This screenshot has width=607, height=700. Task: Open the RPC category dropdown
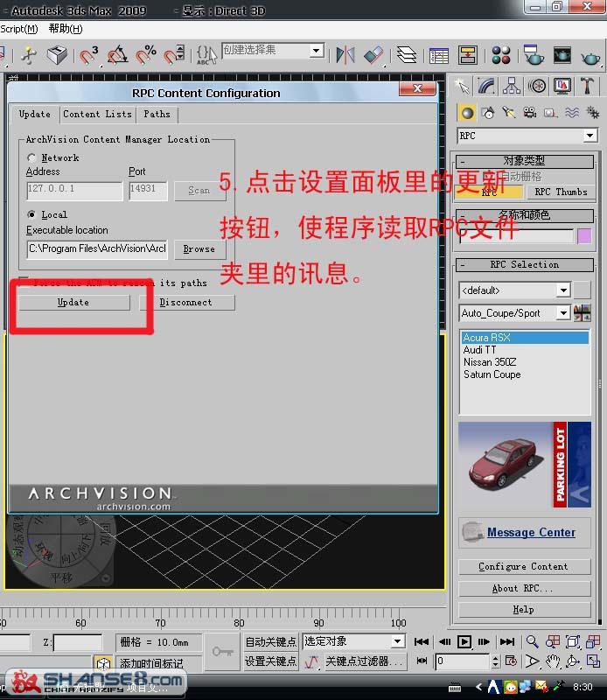click(590, 136)
